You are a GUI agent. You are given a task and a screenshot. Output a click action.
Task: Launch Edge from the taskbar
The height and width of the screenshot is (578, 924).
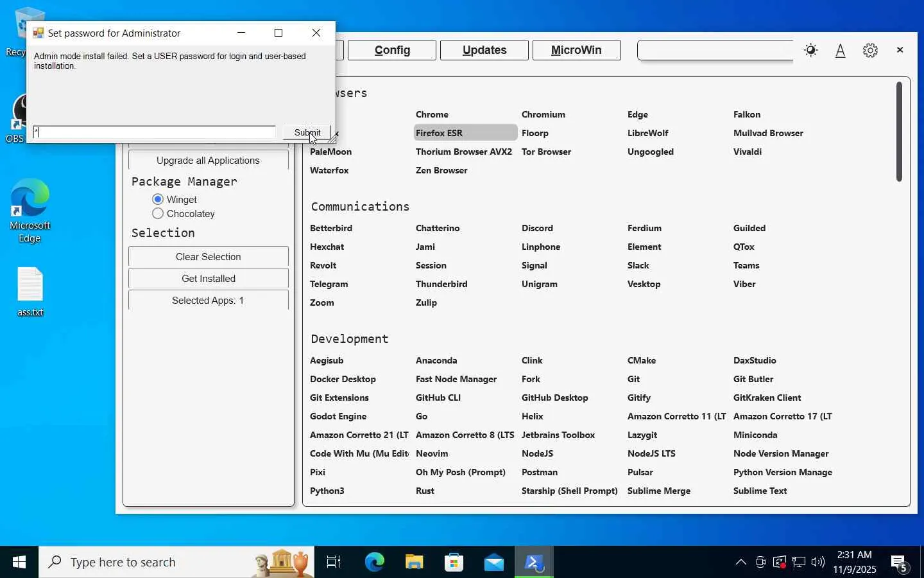pyautogui.click(x=375, y=562)
